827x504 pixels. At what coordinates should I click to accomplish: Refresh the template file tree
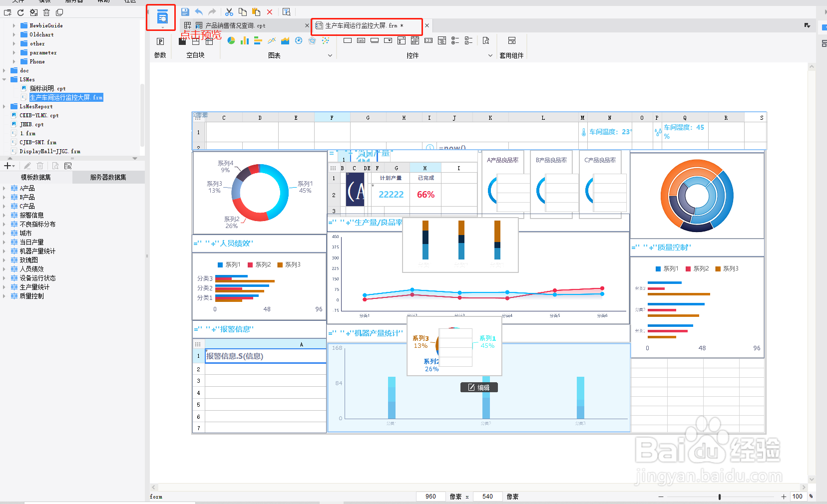tap(20, 12)
